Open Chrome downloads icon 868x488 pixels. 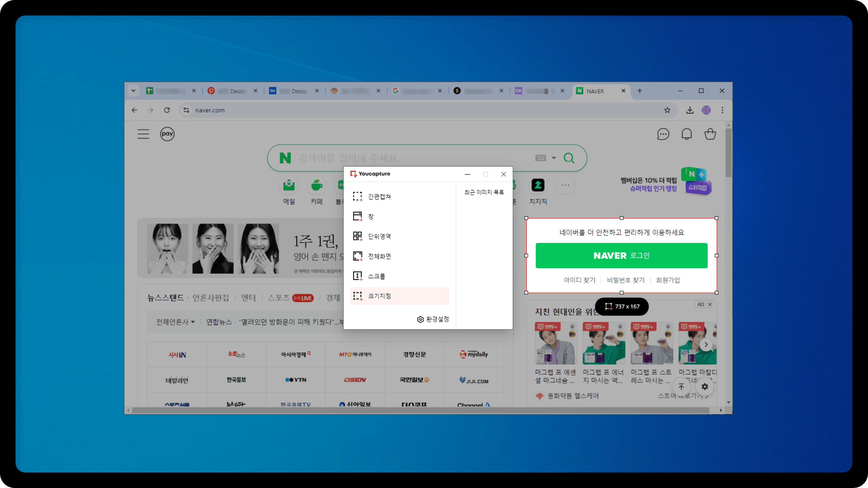point(690,110)
